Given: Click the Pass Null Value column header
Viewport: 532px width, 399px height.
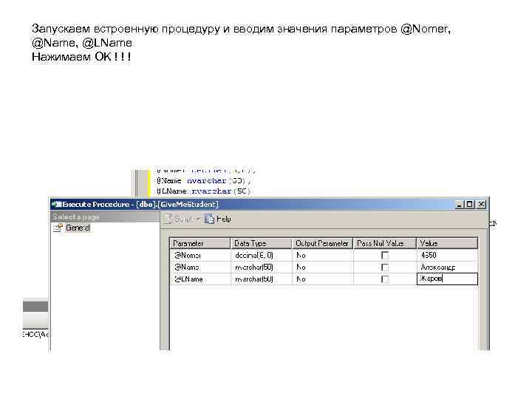Looking at the screenshot, I should (385, 243).
